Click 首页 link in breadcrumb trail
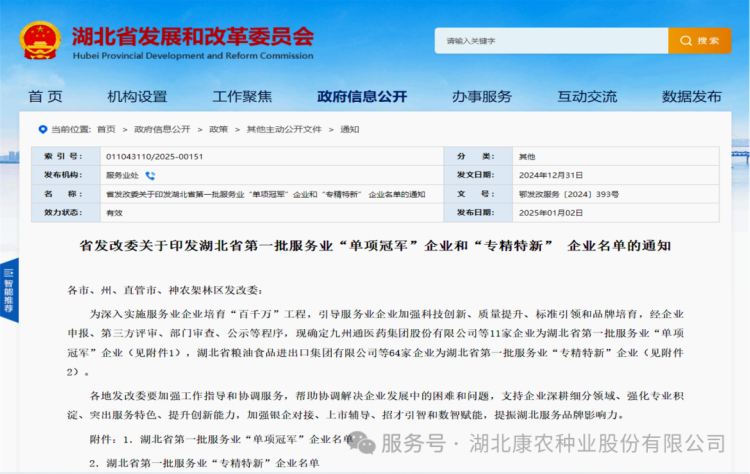 coord(105,129)
